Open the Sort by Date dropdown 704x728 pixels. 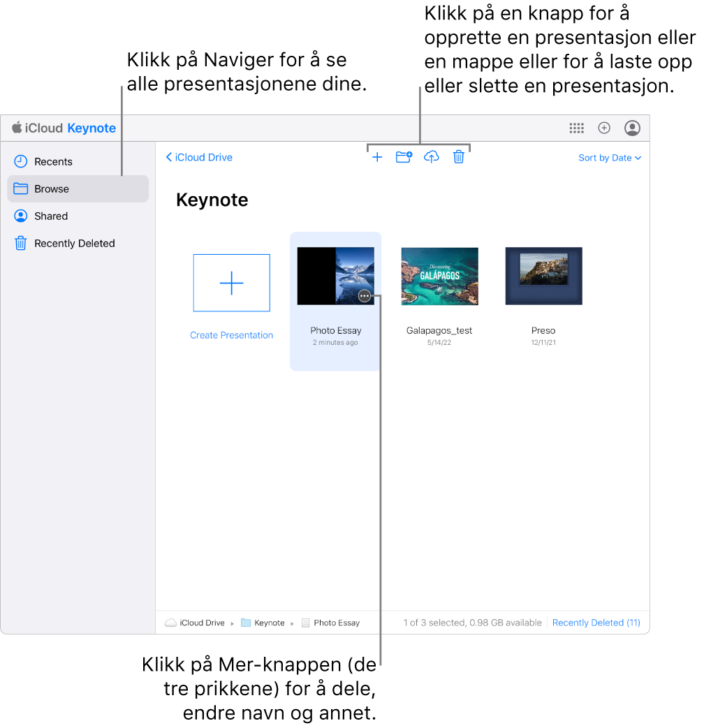(610, 158)
